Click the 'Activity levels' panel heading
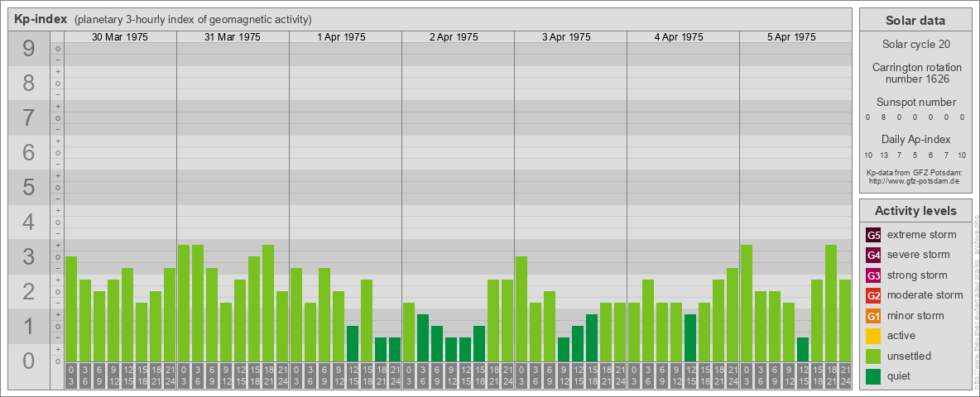Viewport: 980px width, 397px height. [x=915, y=211]
